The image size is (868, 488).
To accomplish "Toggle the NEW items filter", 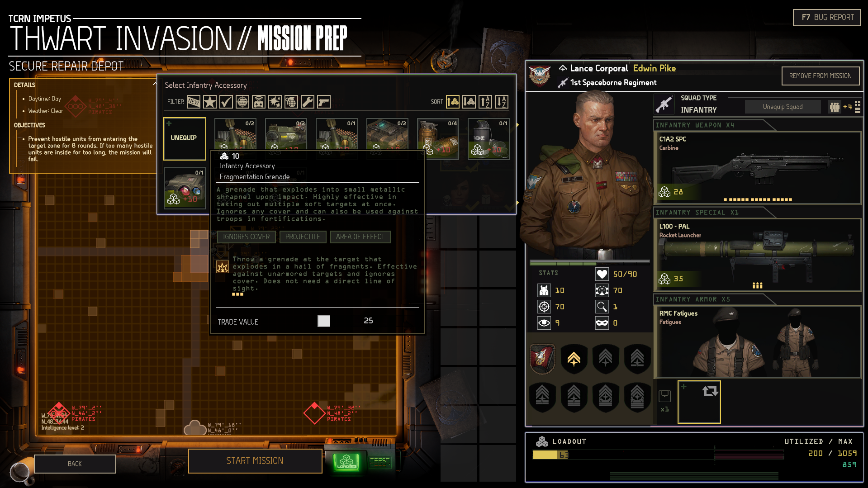I will coord(194,102).
